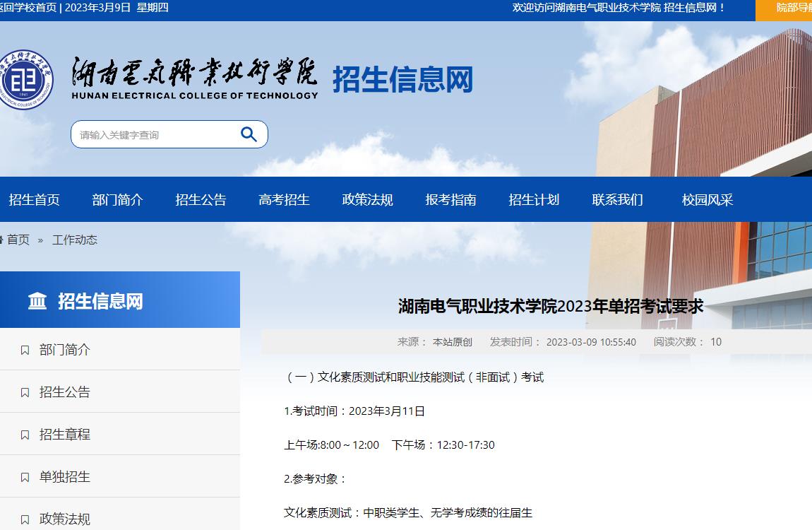Open 政策法规 in top navigation bar
This screenshot has height=530, width=812.
tap(368, 200)
